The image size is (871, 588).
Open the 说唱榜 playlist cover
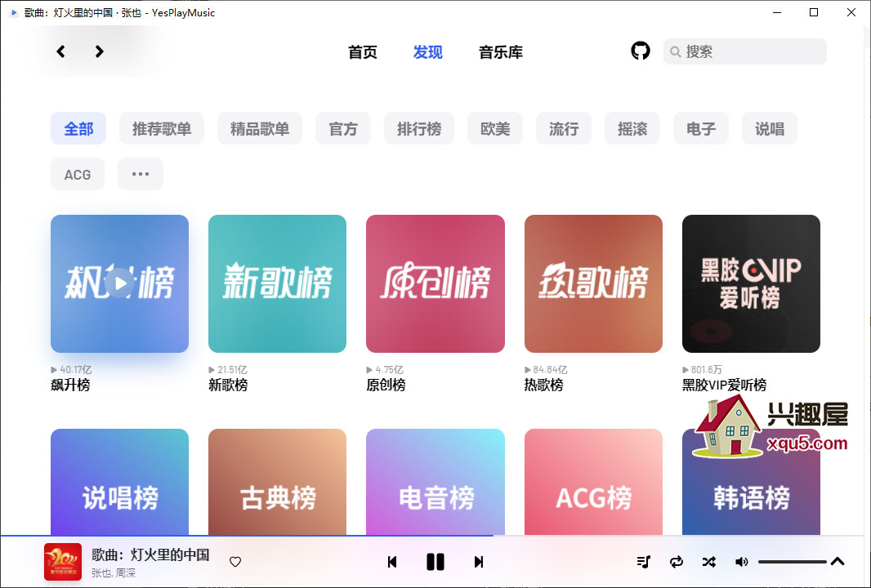pos(119,482)
